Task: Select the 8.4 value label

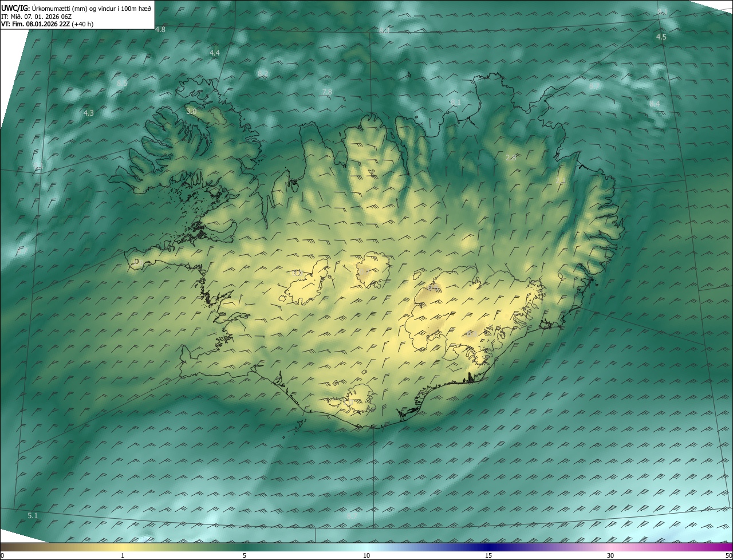Action: click(x=654, y=104)
